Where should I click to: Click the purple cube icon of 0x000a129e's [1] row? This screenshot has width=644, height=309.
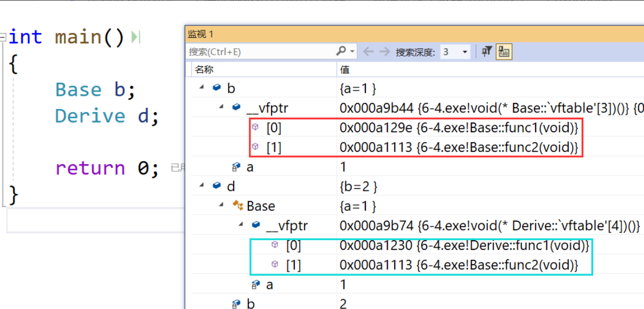click(255, 147)
